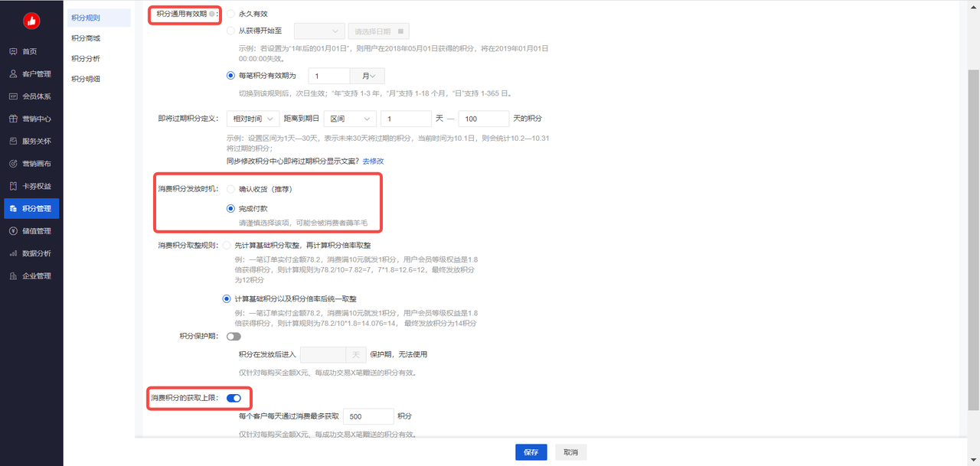Screen dimensions: 980x466
Task: Switch to the 积分分析 tab
Action: [86, 58]
